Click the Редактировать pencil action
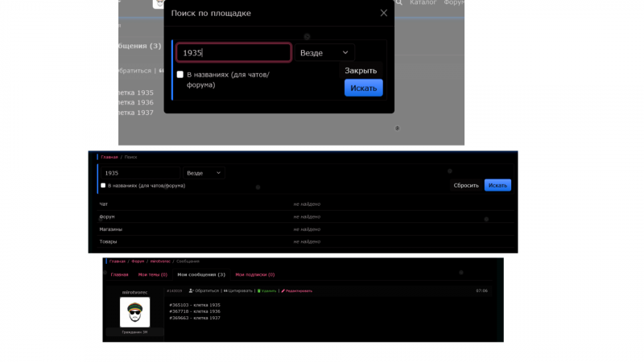 [297, 290]
